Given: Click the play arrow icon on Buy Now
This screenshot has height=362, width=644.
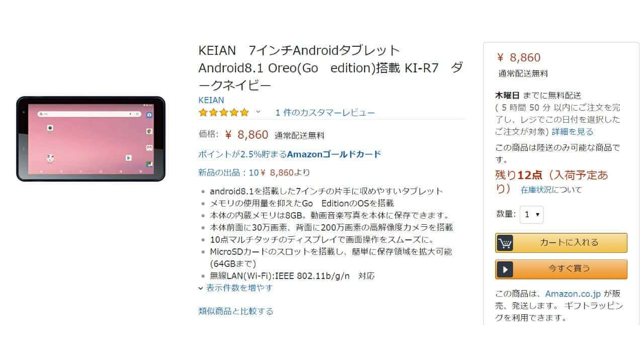Looking at the screenshot, I should click(x=505, y=269).
